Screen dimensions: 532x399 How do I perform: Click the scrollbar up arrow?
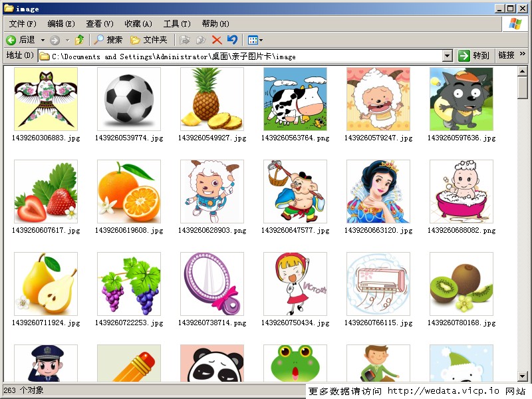pos(523,71)
